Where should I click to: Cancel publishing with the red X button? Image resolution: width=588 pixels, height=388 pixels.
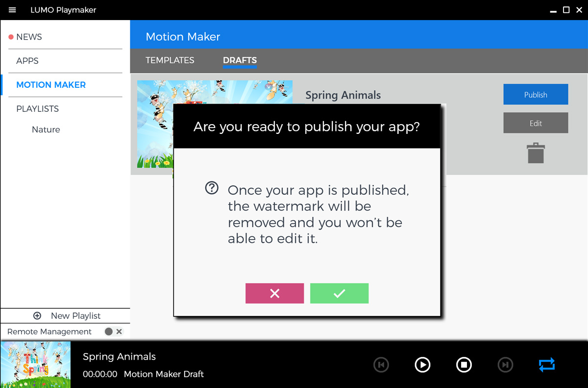coord(274,293)
